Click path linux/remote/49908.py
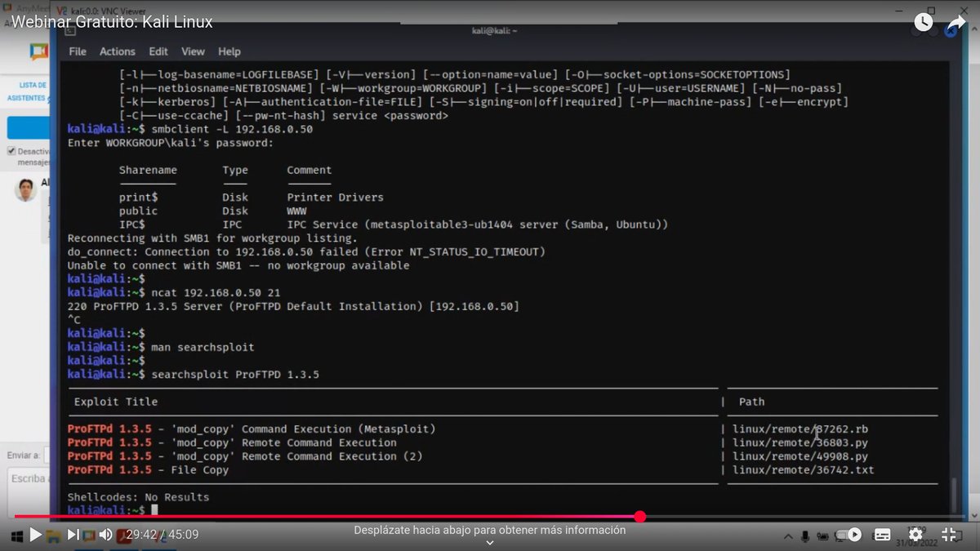 pos(800,456)
